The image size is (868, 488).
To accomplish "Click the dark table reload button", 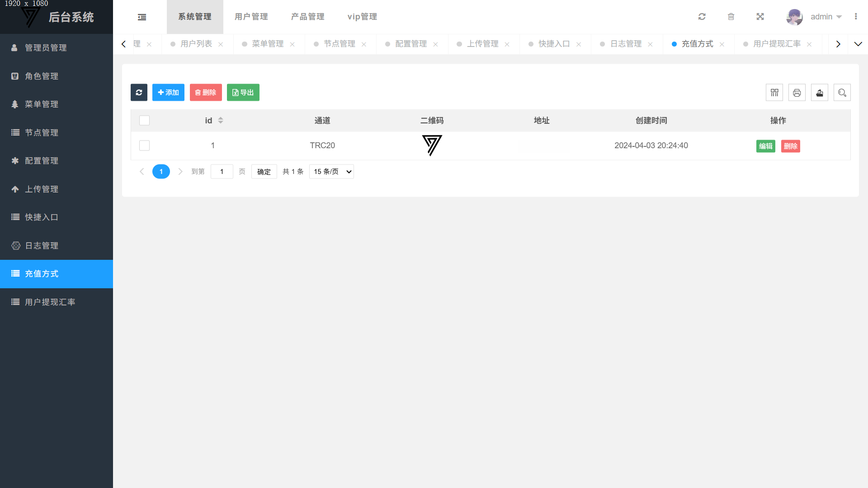I will coord(139,93).
